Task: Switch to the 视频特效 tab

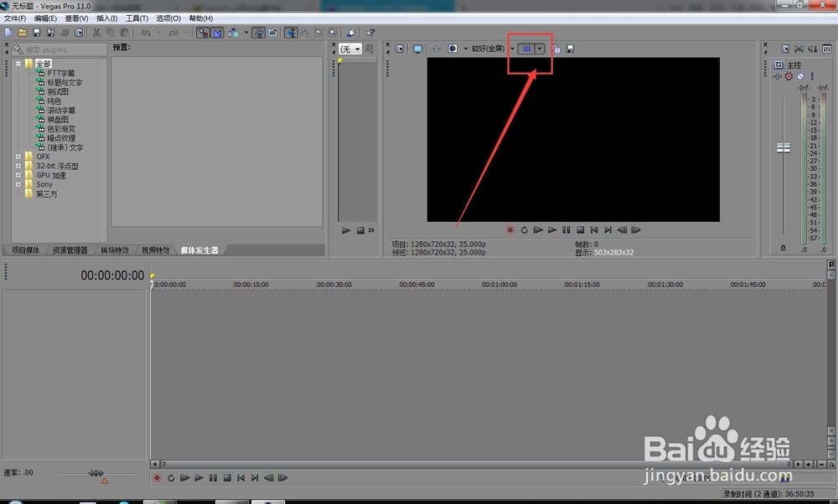Action: [x=156, y=250]
